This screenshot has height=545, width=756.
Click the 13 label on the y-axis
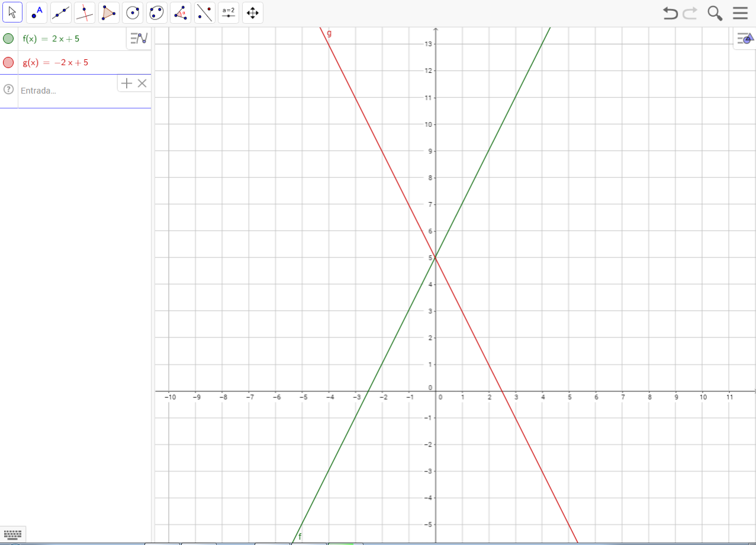click(429, 44)
